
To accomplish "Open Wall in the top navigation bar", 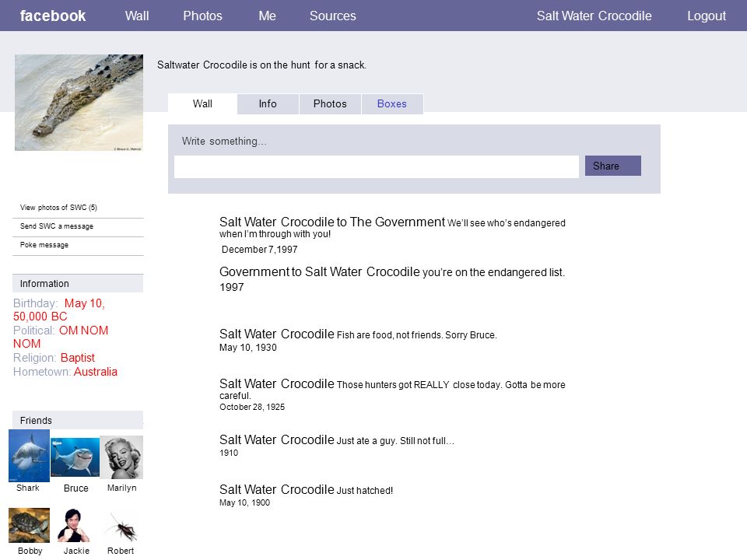I will (137, 16).
